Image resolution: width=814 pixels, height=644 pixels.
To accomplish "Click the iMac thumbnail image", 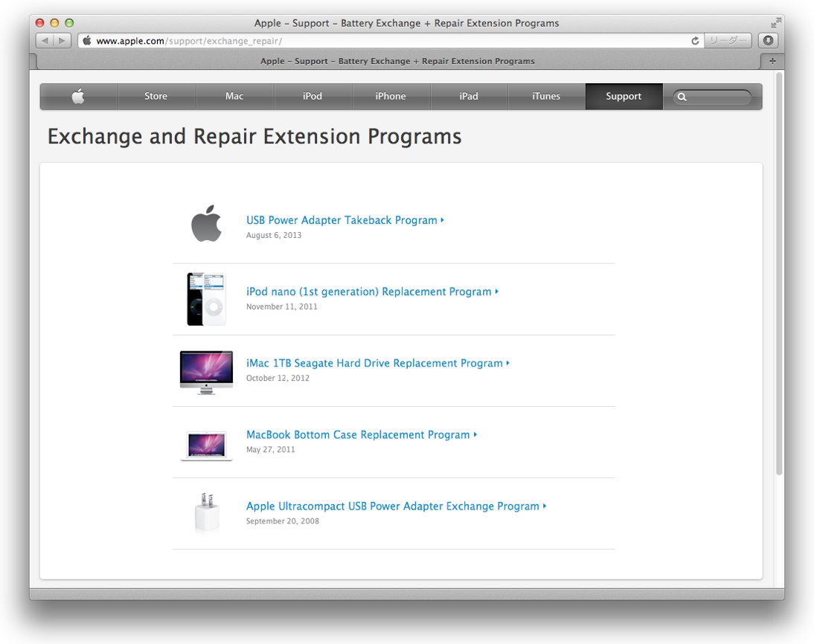I will point(206,372).
